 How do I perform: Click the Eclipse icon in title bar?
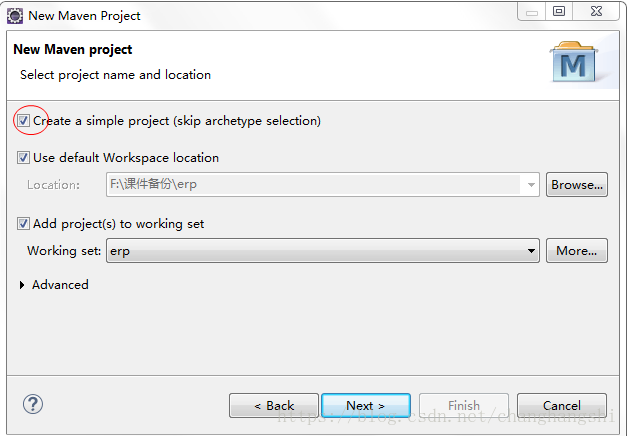tap(15, 16)
